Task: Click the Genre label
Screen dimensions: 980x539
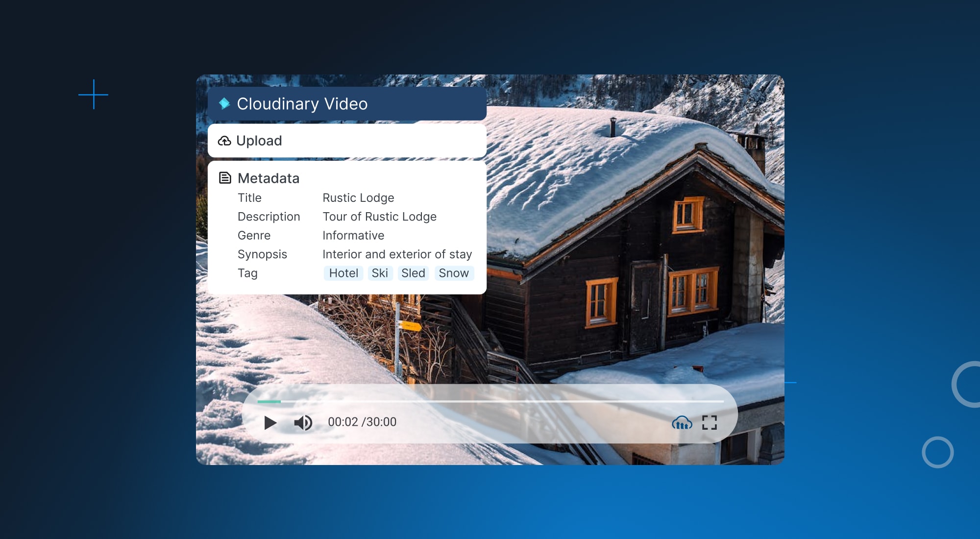Action: (254, 236)
